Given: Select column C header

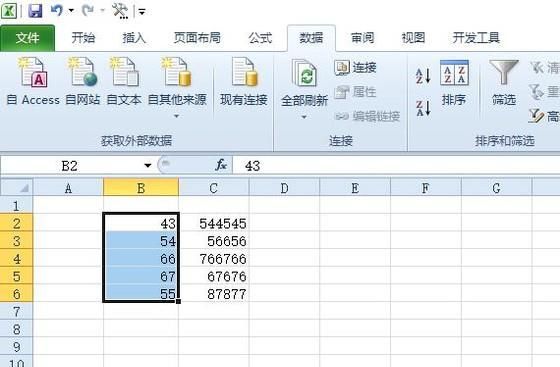Looking at the screenshot, I should coord(214,188).
